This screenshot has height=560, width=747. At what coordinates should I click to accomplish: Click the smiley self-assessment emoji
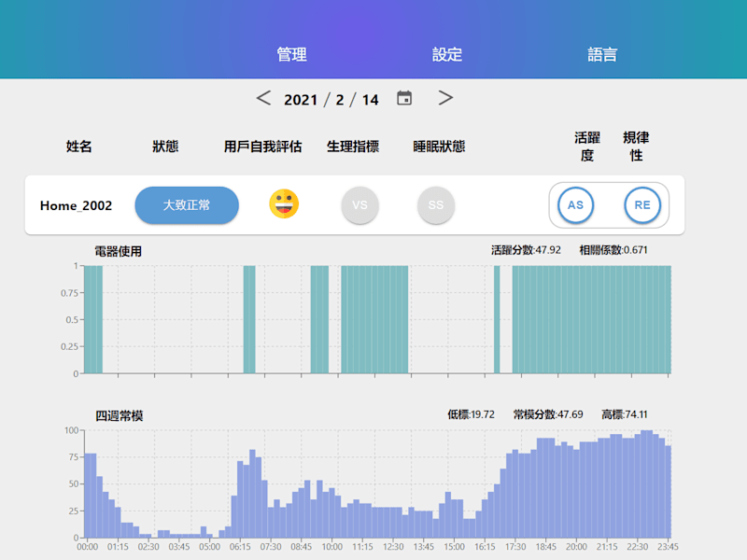coord(284,203)
